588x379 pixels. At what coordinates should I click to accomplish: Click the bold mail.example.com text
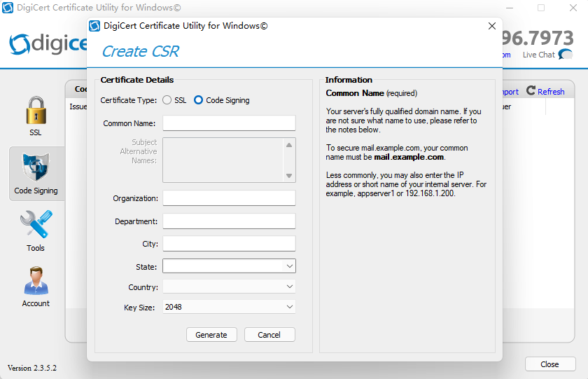pos(409,157)
